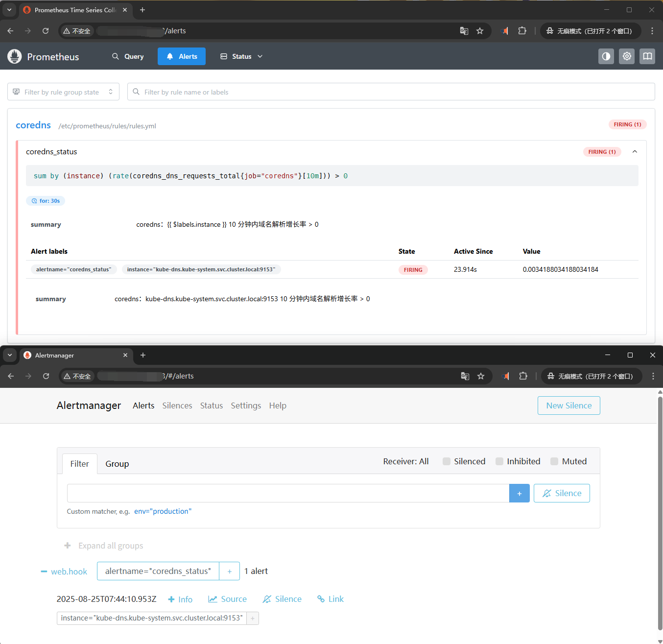The image size is (663, 644).
Task: Open incognito profile chip in Alertmanager window
Action: (591, 376)
